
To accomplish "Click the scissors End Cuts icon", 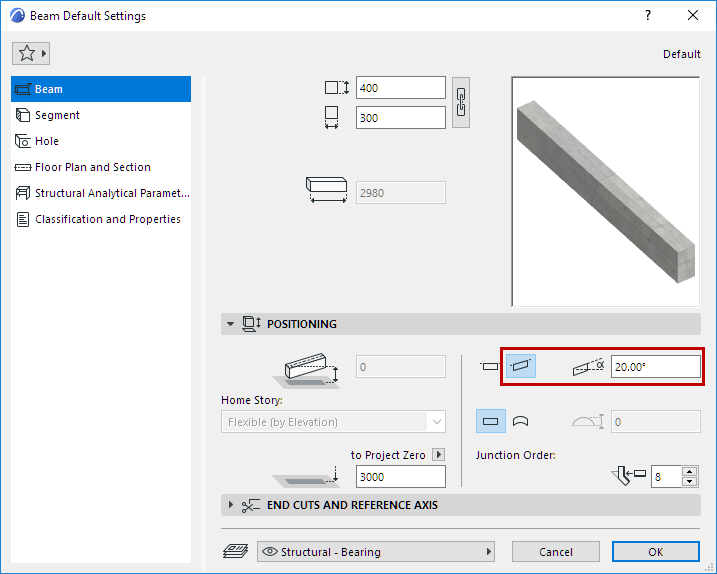I will pyautogui.click(x=251, y=505).
